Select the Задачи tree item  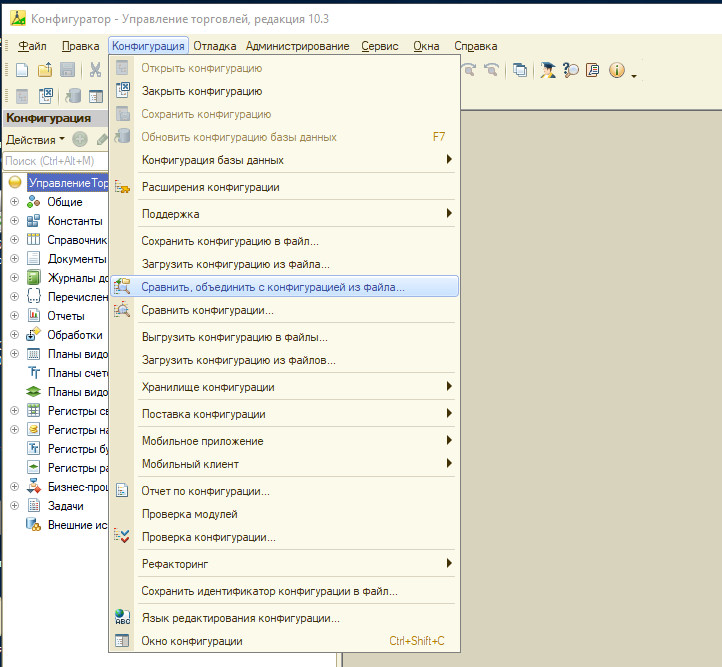(x=66, y=506)
